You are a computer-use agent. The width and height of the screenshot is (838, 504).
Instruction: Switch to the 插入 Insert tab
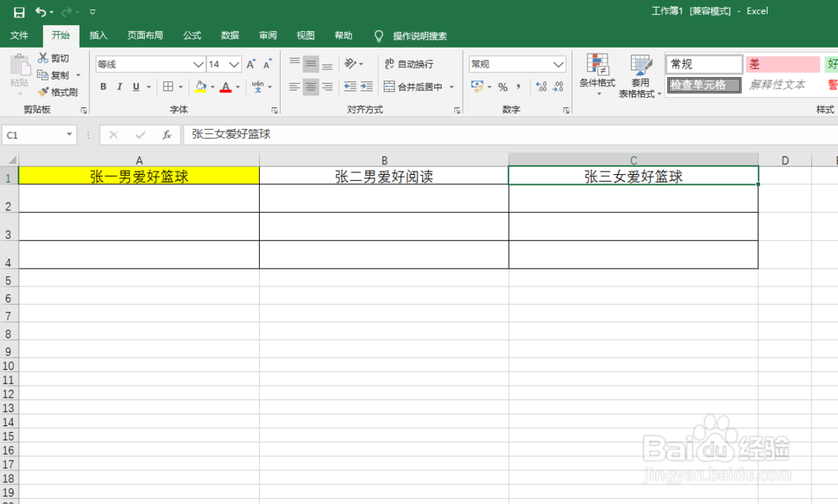98,35
